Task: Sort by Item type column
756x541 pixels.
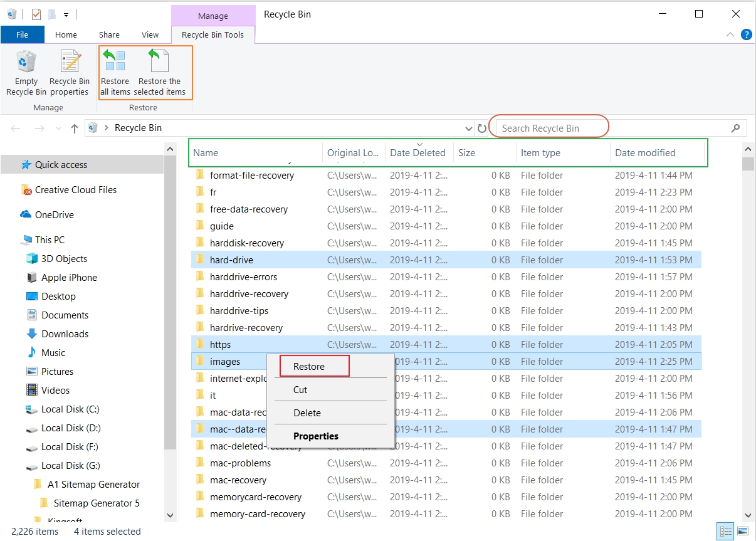Action: coord(563,153)
